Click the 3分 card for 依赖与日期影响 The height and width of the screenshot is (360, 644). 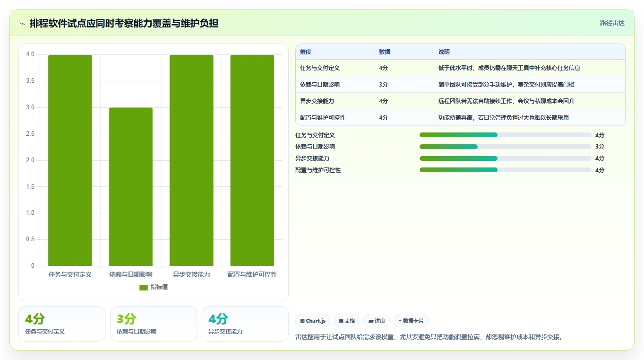coord(154,324)
